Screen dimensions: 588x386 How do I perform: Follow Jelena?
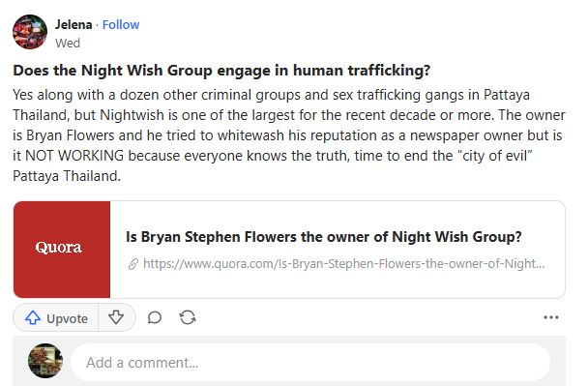tap(121, 25)
